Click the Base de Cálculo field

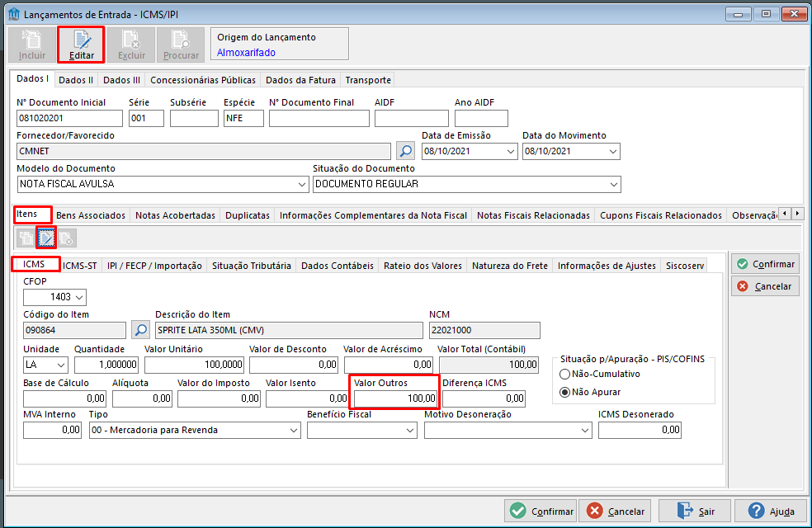(x=64, y=398)
